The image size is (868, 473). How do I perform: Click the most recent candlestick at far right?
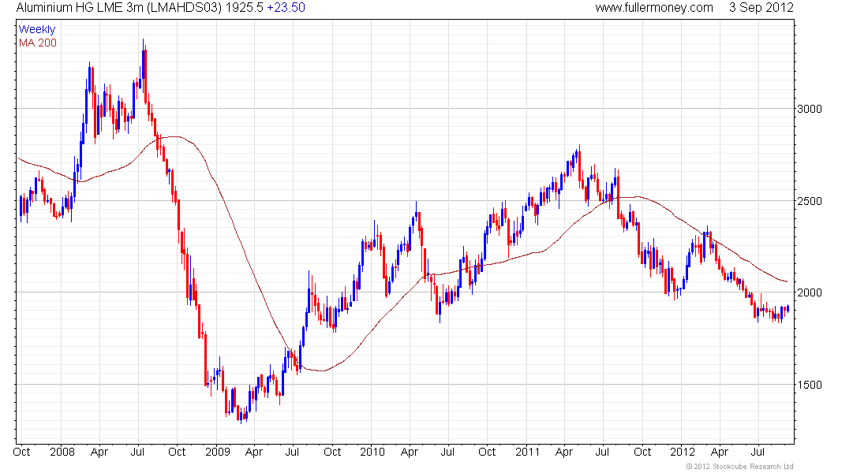point(787,309)
